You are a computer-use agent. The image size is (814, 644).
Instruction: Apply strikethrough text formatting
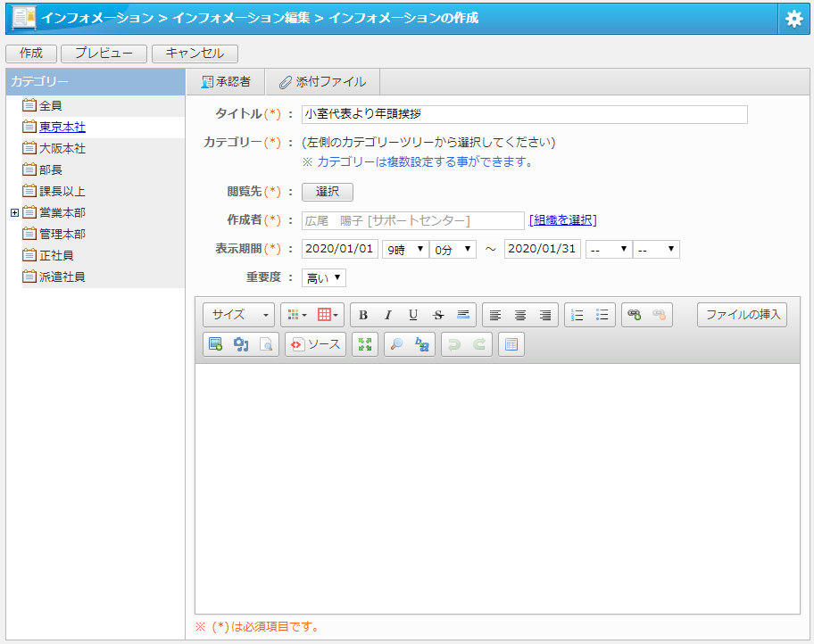pos(437,315)
